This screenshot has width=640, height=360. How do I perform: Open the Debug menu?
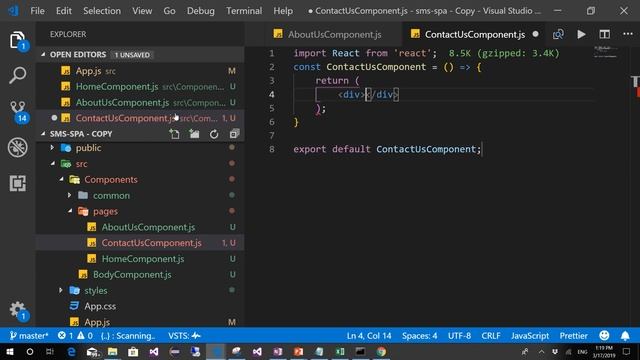[x=201, y=11]
